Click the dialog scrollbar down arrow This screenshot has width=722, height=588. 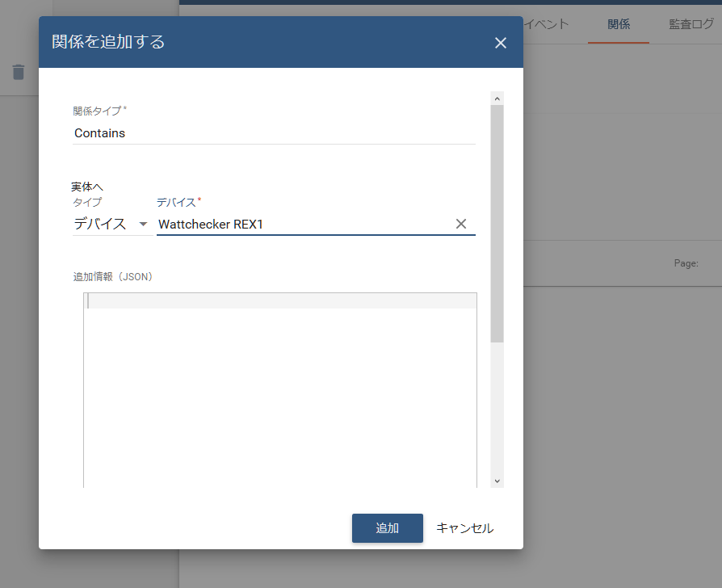(x=497, y=481)
